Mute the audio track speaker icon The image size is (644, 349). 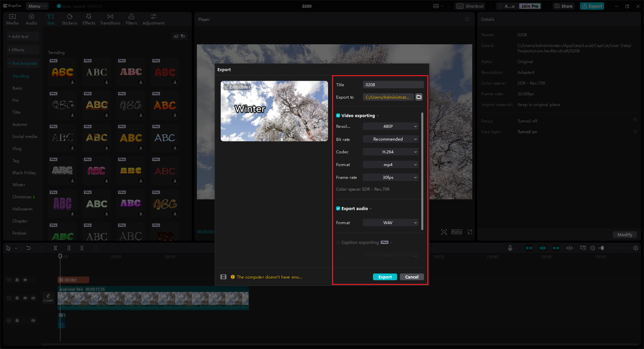33,320
